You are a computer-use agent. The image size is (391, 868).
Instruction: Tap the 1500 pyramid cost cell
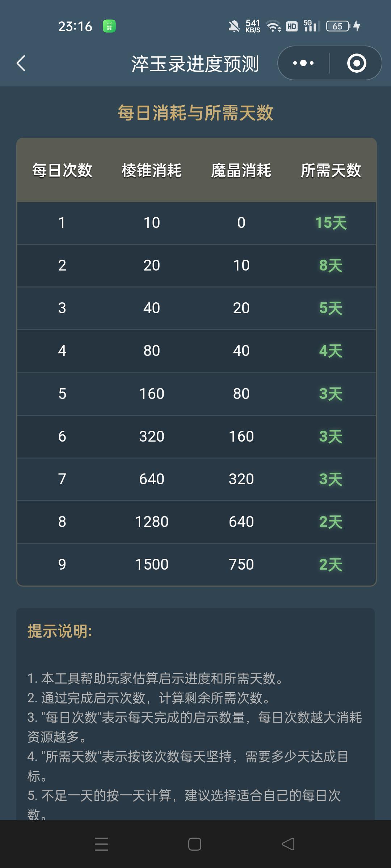(x=152, y=564)
